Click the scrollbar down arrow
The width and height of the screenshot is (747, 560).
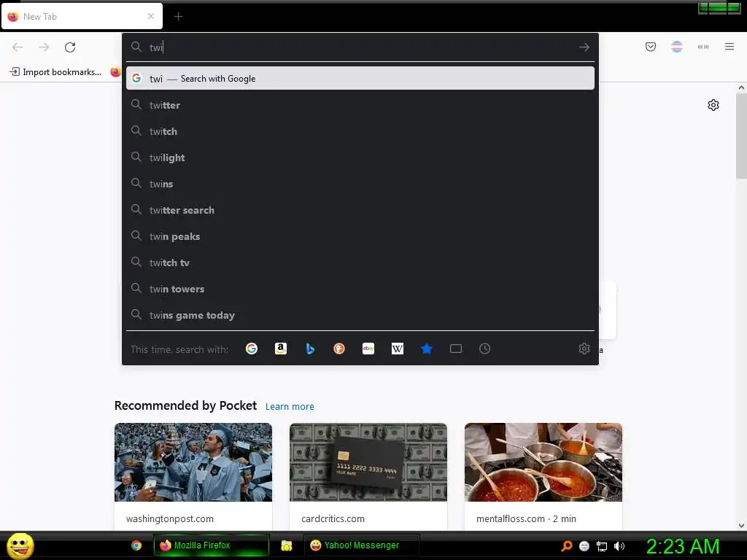741,526
